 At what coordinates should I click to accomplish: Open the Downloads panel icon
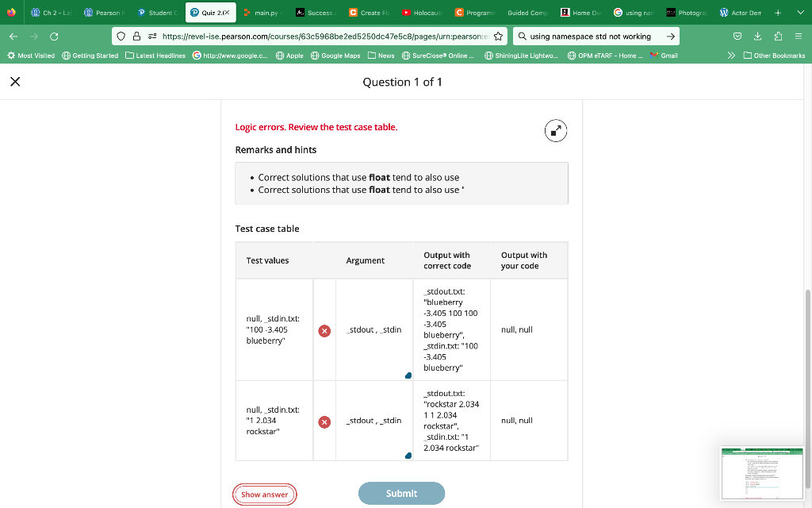point(759,36)
